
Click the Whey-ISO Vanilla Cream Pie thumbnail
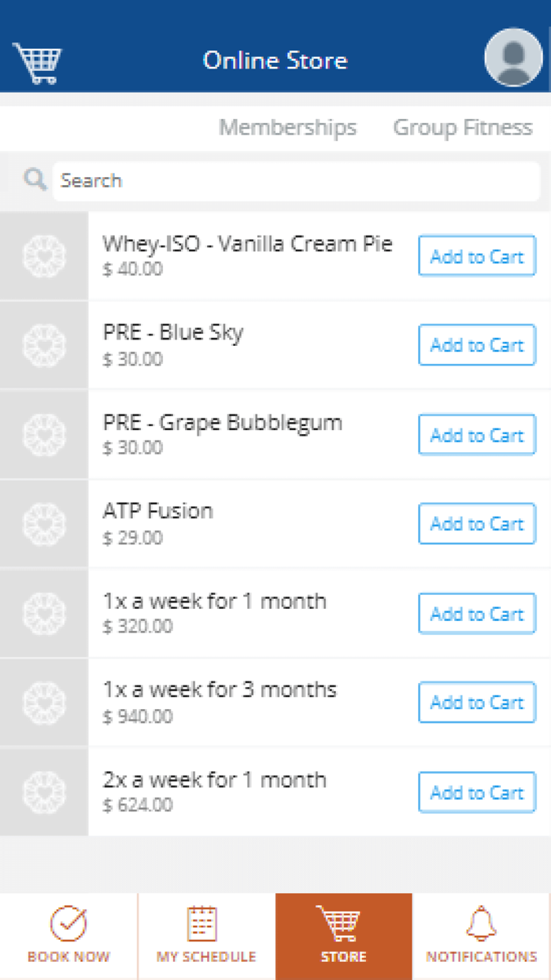coord(44,256)
